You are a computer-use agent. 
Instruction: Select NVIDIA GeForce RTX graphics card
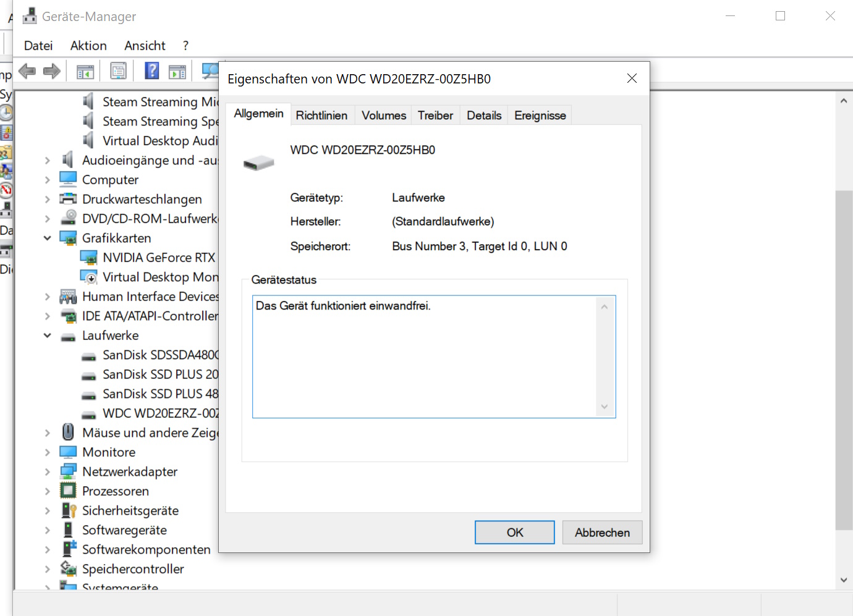point(158,258)
